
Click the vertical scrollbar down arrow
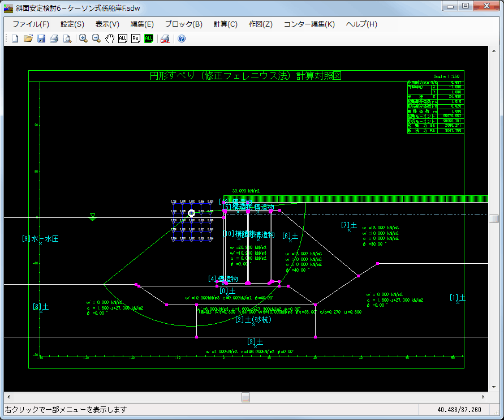pos(494,387)
